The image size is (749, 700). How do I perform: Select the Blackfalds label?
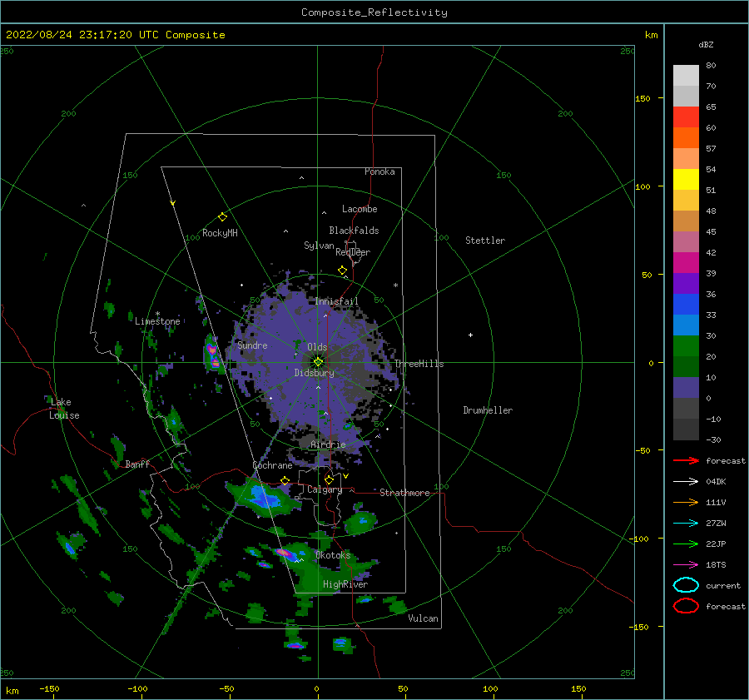point(354,231)
